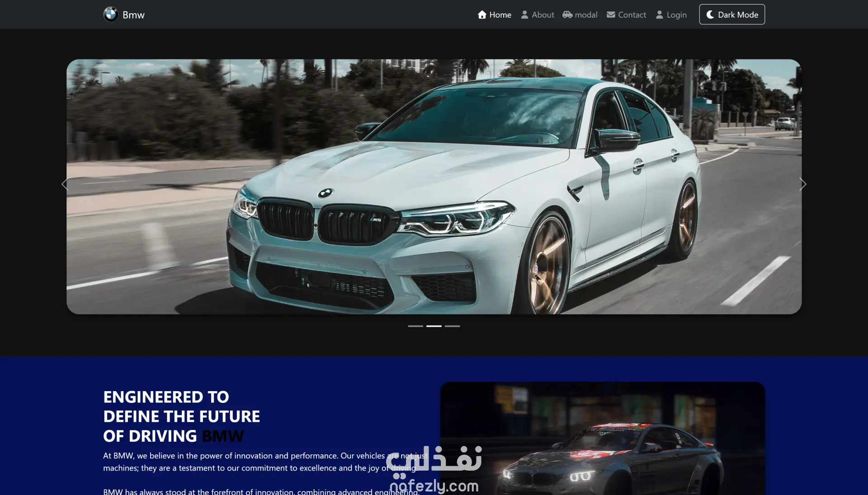Open the modal nav link

pos(586,15)
